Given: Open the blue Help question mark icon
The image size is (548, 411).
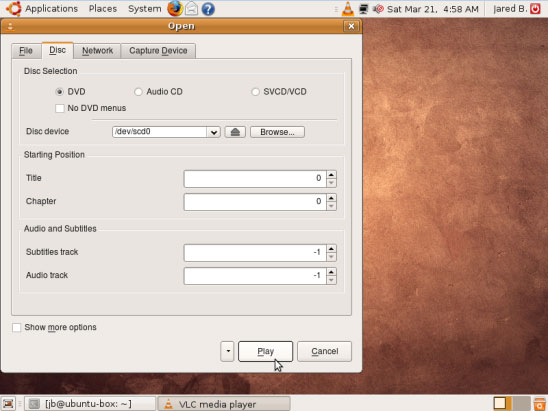Looking at the screenshot, I should pyautogui.click(x=208, y=9).
